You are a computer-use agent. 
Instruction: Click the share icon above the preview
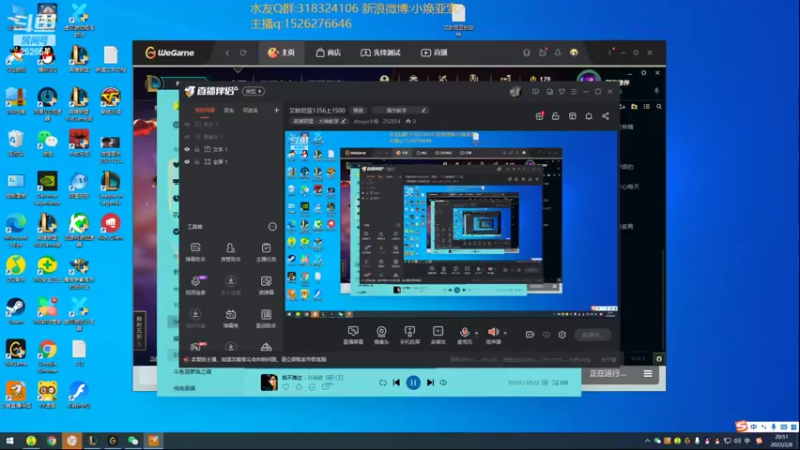tap(606, 116)
